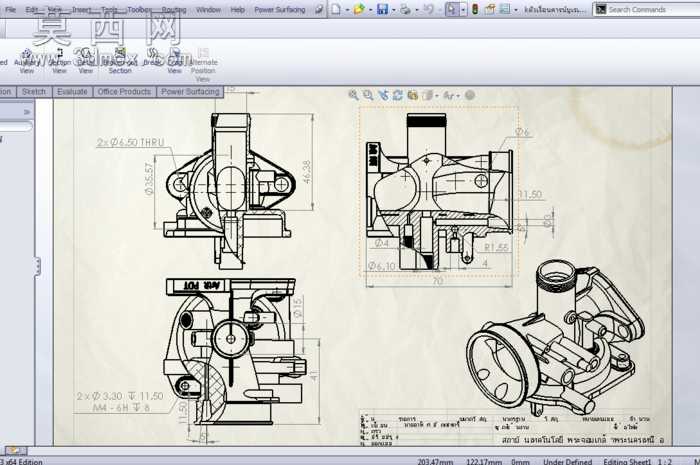
Task: Click Editing Sheet1 in the status bar
Action: pyautogui.click(x=627, y=461)
